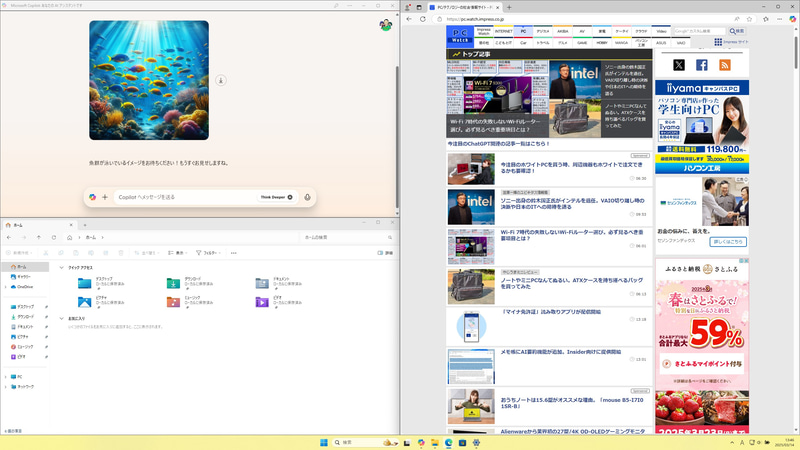
Task: Open the Pictures folder in Quick access
Action: click(102, 301)
